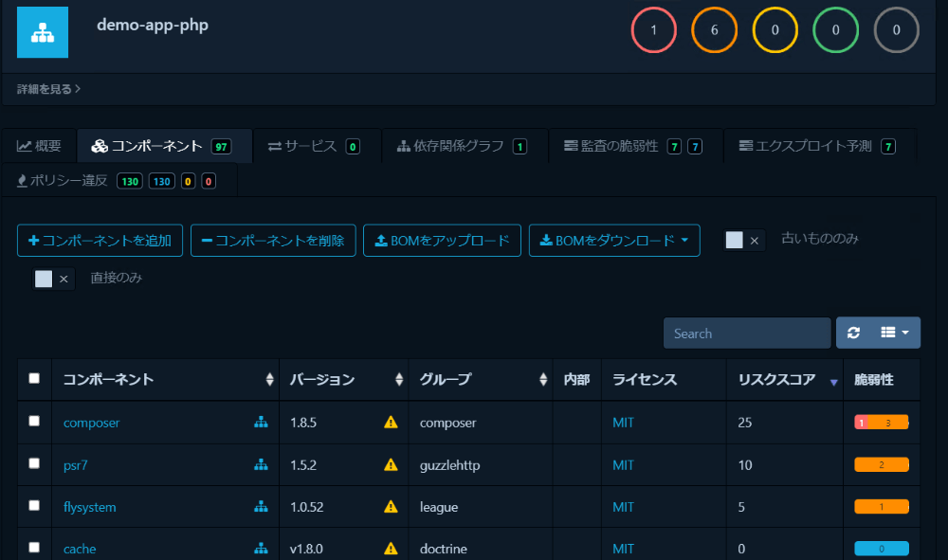Click the red critical severity circle showing 1
This screenshot has height=560, width=948.
pos(654,30)
